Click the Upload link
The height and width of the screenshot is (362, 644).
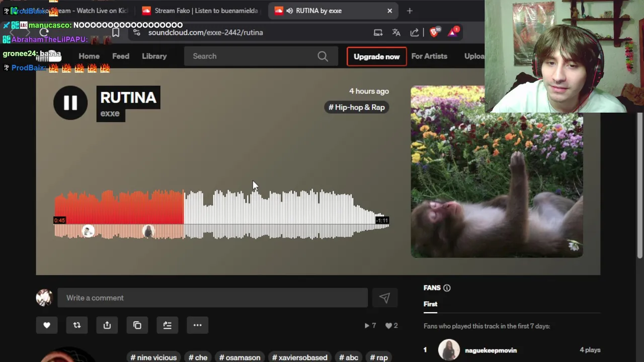coord(474,56)
